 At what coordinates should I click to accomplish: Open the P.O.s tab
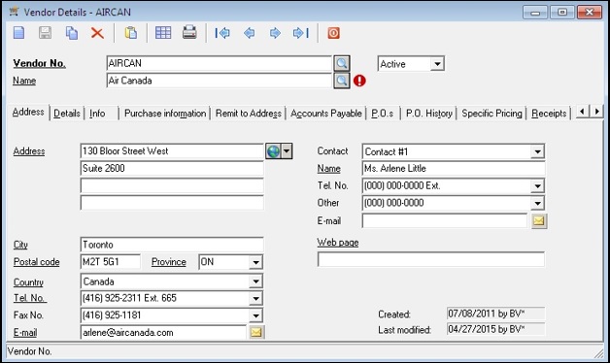383,114
